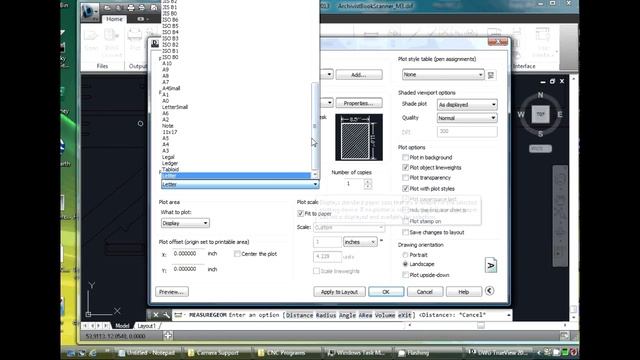Image resolution: width=640 pixels, height=360 pixels.
Task: Select the Portrait orientation radio button
Action: (405, 255)
